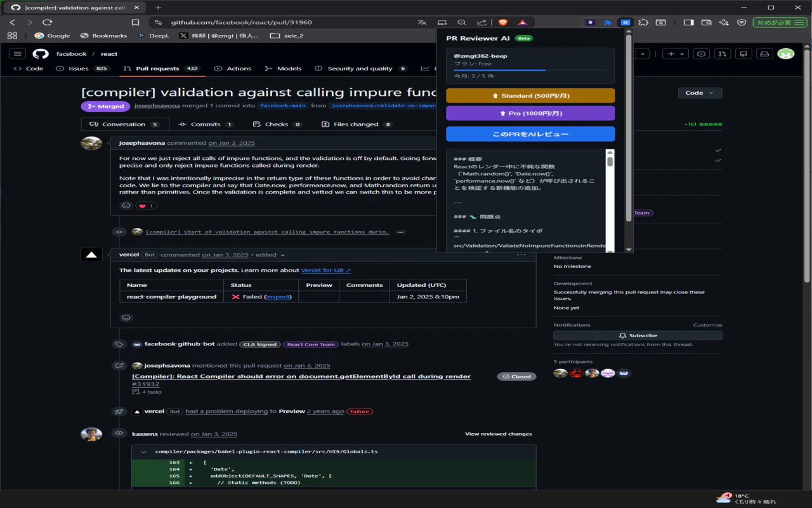Open the Brave Wallet icon
Screen dimensions: 812x508
click(x=706, y=22)
